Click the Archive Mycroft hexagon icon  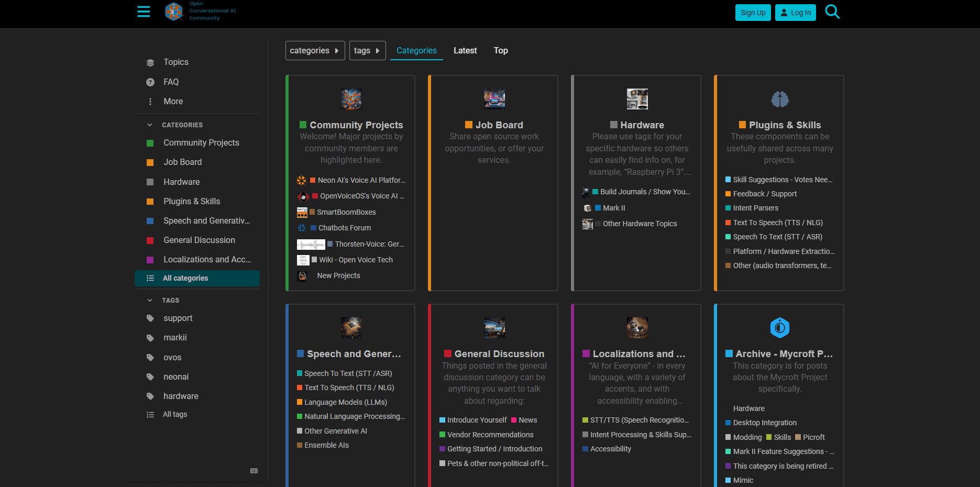click(x=780, y=328)
